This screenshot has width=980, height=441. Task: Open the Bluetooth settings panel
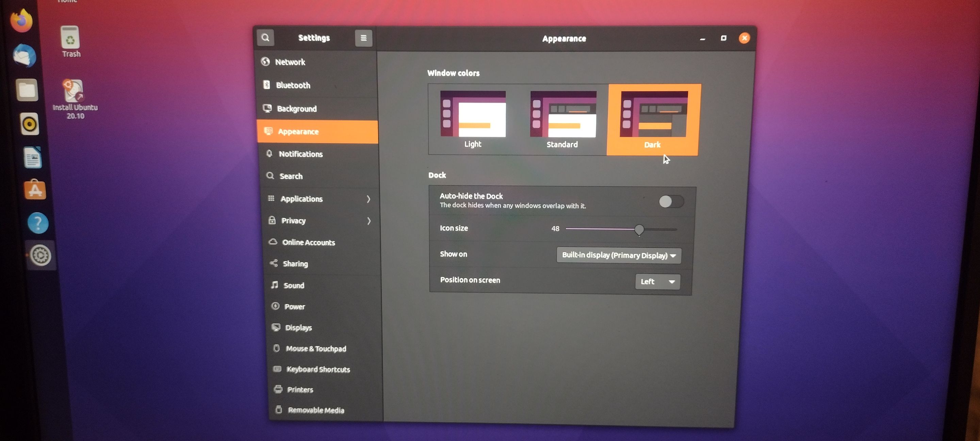[x=293, y=85]
